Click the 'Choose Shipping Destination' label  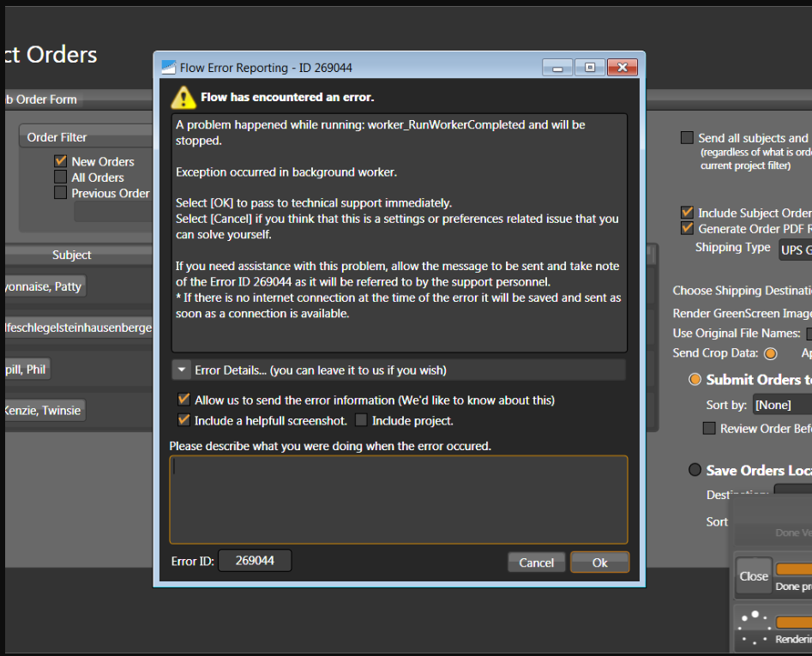(x=742, y=291)
